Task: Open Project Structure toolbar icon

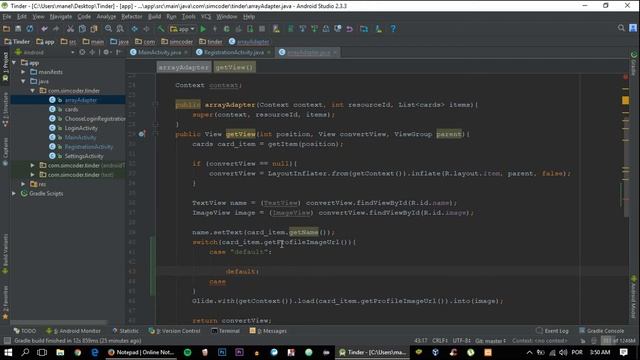Action: [364, 29]
